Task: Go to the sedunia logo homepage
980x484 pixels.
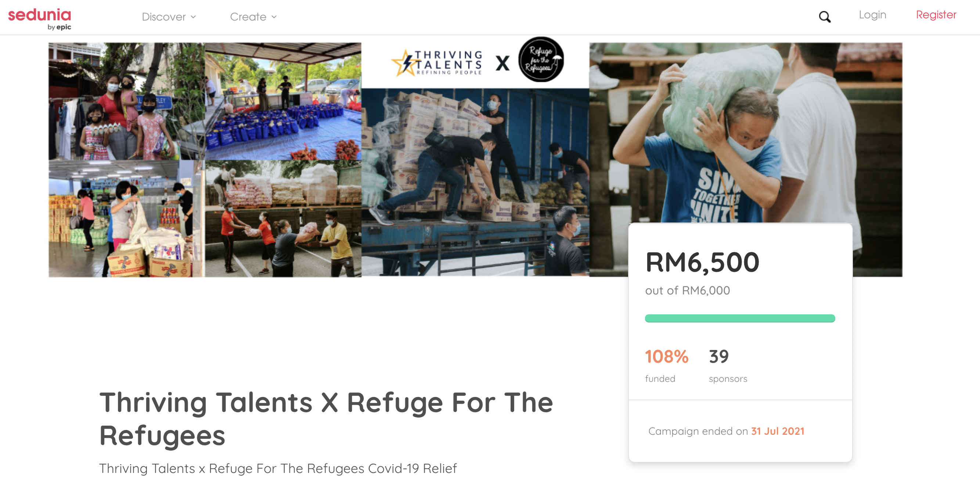Action: pyautogui.click(x=40, y=19)
